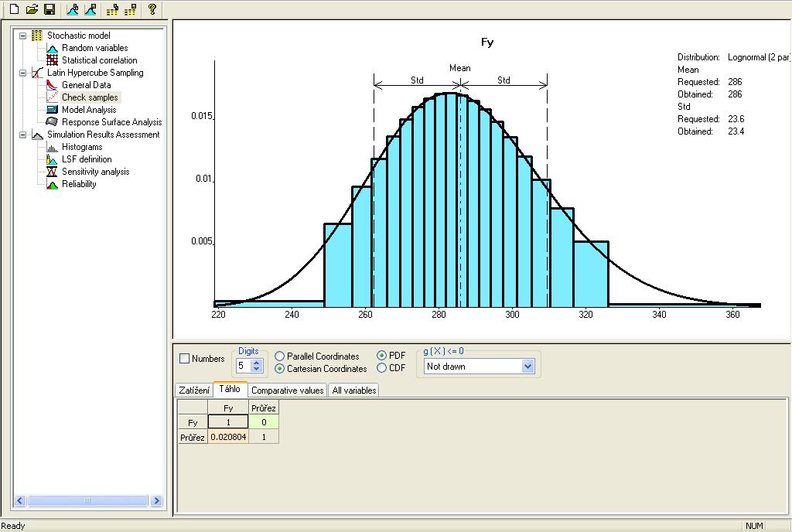Open the All variables tab
Image resolution: width=792 pixels, height=532 pixels.
[354, 390]
